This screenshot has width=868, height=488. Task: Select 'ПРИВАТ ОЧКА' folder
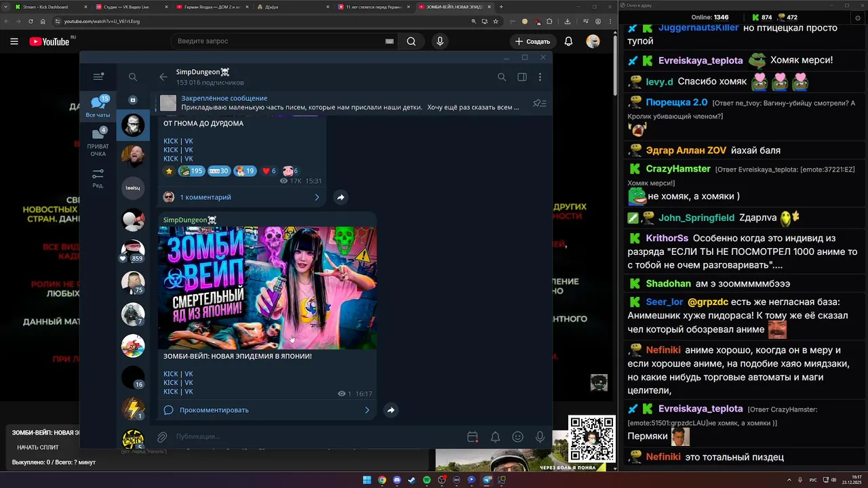click(x=98, y=142)
